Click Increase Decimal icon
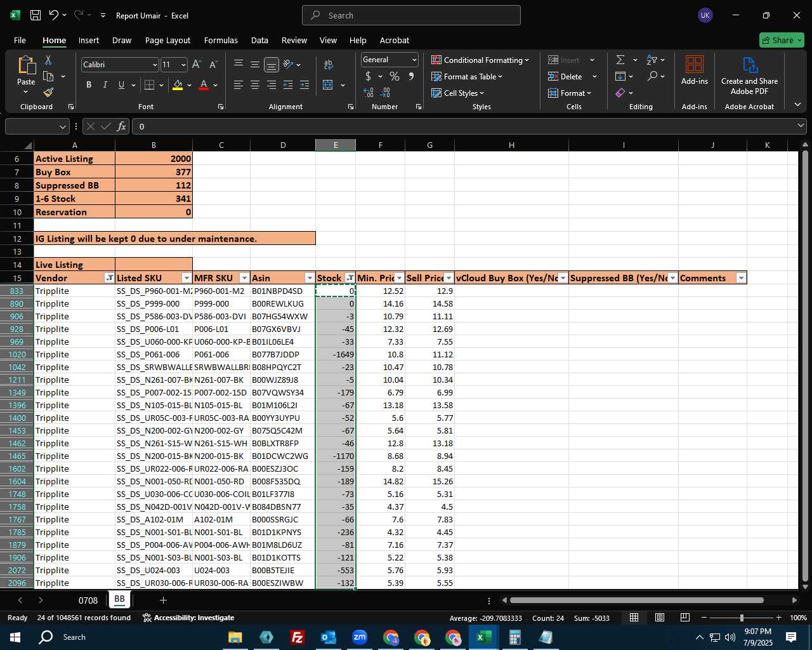The width and height of the screenshot is (812, 650). [369, 92]
